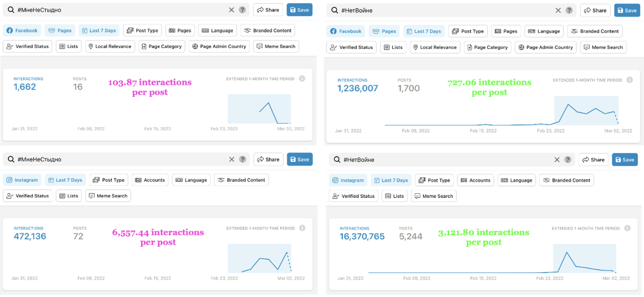644x297 pixels.
Task: Open the Accounts filter in the Instagram #МнеНеСтыдно panel
Action: coord(150,180)
